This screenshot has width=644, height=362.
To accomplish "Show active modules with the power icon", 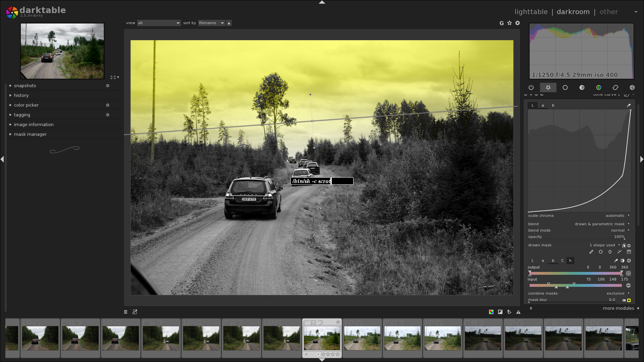I will (531, 87).
